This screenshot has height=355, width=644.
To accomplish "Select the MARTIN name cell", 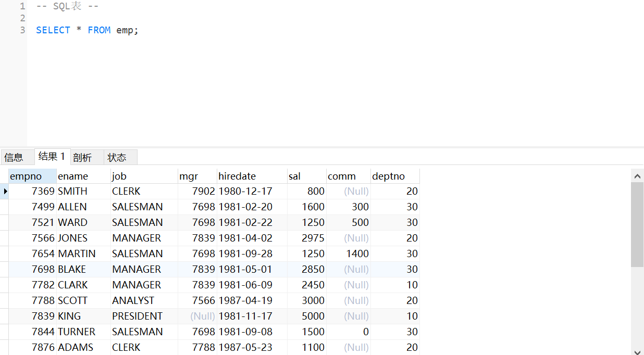I will [x=83, y=253].
